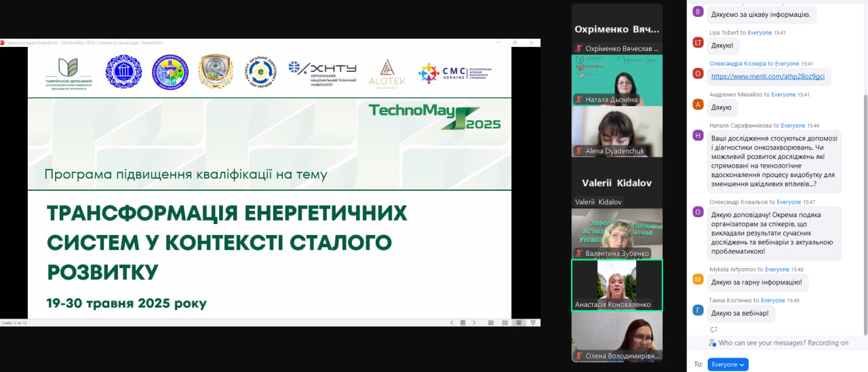Click Everyone link in Mykola Artyomov's message header
The height and width of the screenshot is (372, 868).
pyautogui.click(x=776, y=269)
